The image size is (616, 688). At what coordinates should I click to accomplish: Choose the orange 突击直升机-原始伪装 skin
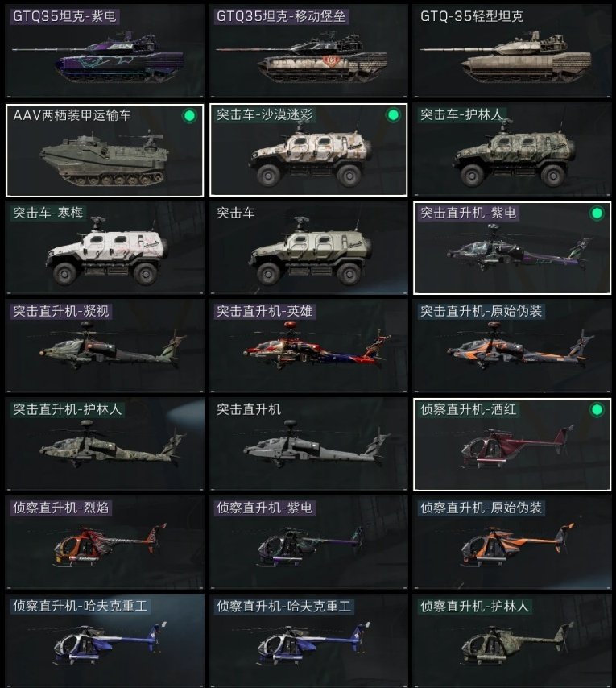pos(512,346)
